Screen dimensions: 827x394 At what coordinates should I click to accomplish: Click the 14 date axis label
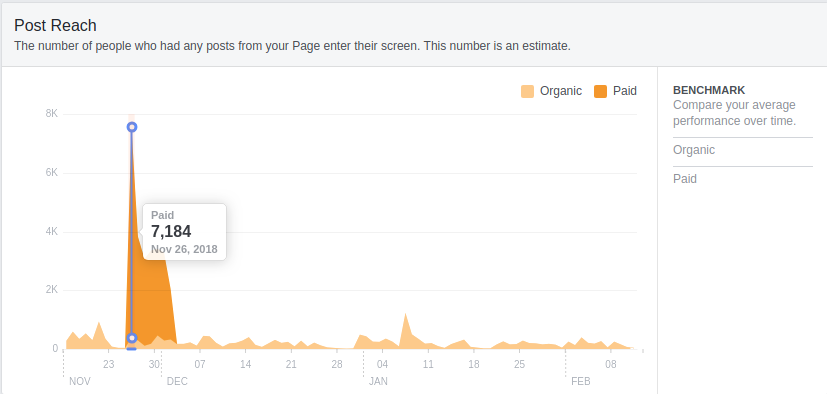click(245, 364)
